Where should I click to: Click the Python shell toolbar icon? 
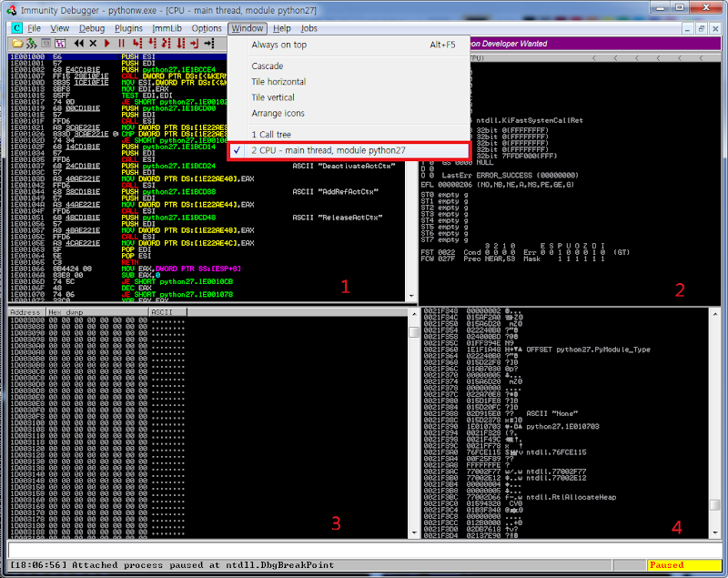31,44
